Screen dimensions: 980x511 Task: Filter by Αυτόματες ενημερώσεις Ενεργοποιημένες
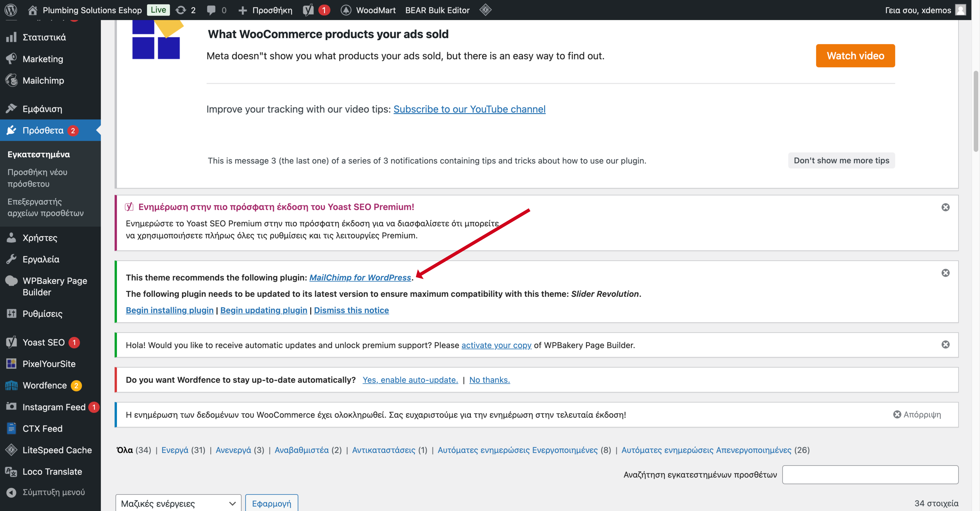517,450
